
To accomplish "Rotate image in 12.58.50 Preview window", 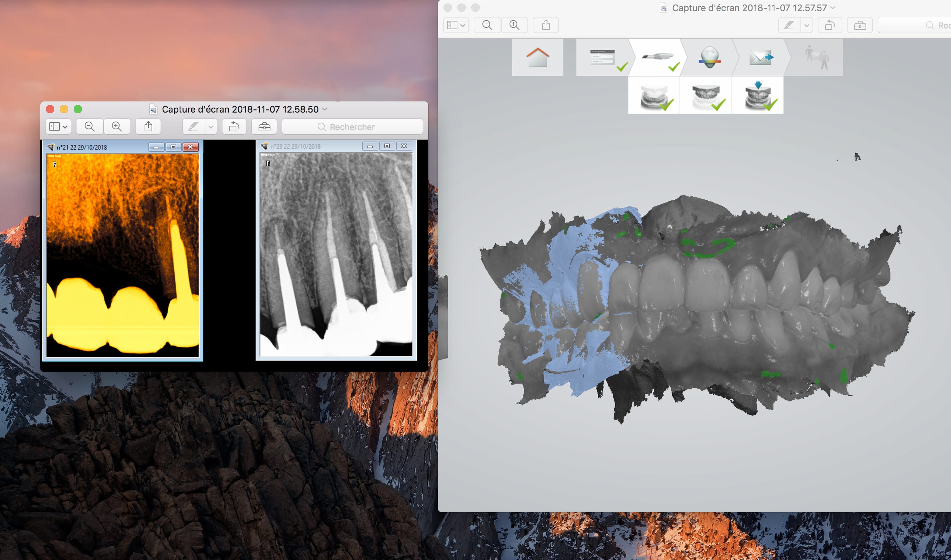I will pyautogui.click(x=234, y=127).
